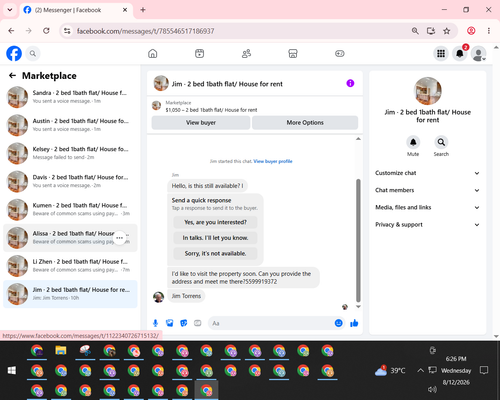Image resolution: width=500 pixels, height=400 pixels.
Task: Open Kumen's conversation
Action: (70, 209)
